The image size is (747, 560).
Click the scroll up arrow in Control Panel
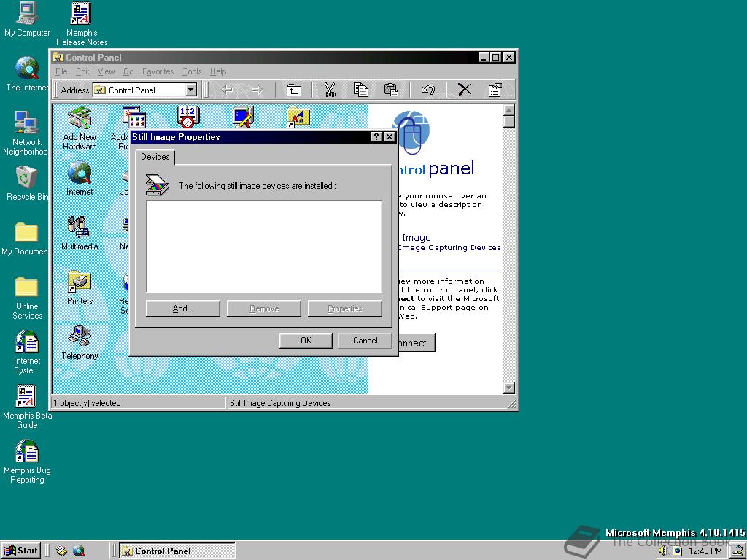point(508,111)
